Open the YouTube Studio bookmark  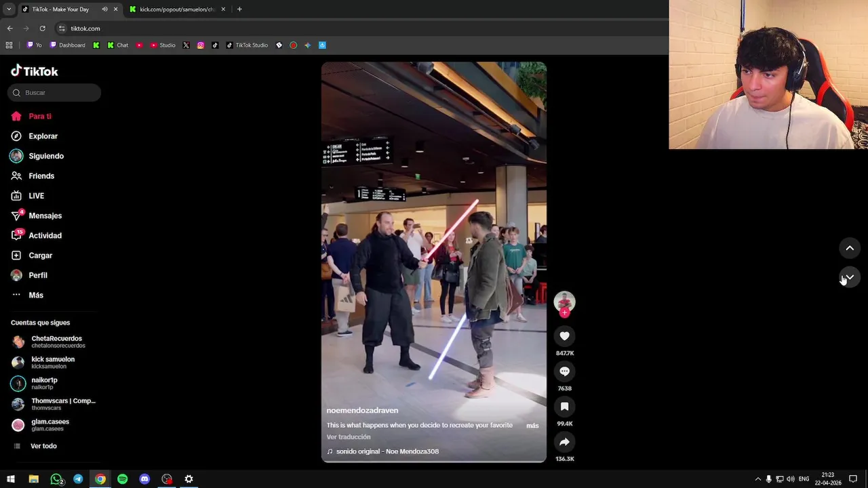point(163,45)
